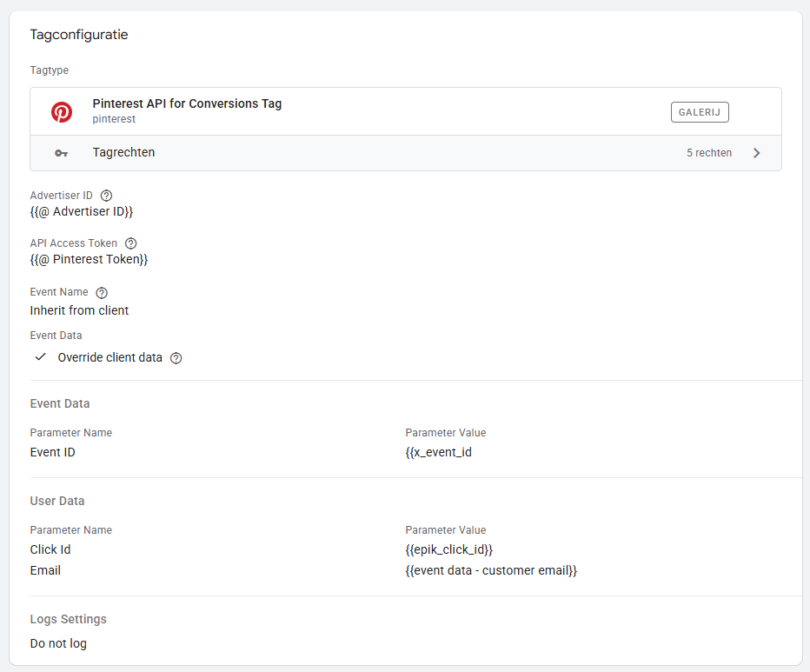Screen dimensions: 810x672
Task: Select the Pinterest API for Conversions Tag title
Action: [187, 103]
